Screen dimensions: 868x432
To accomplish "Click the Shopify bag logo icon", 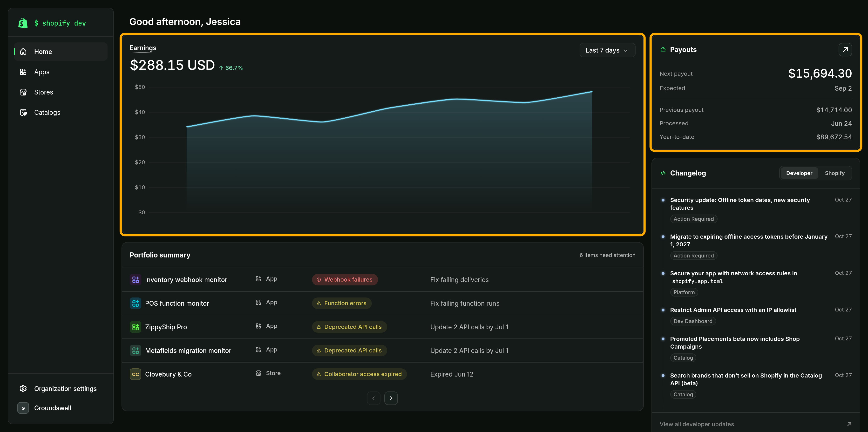I will pos(23,23).
